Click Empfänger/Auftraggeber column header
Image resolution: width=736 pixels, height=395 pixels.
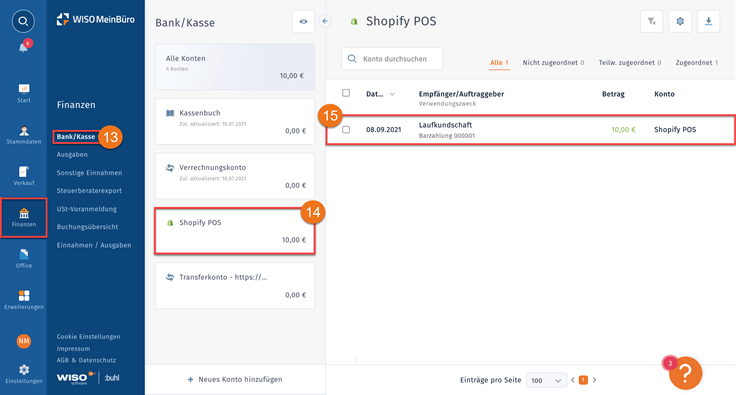click(x=461, y=94)
